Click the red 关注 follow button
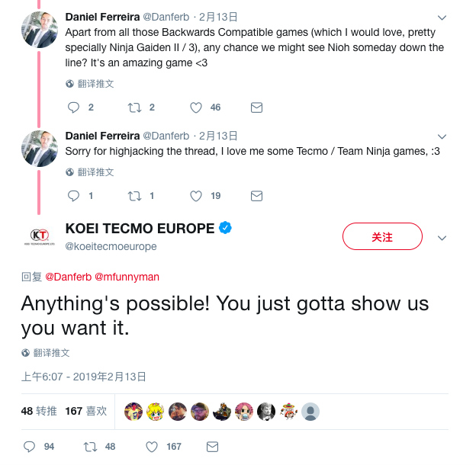 point(382,237)
